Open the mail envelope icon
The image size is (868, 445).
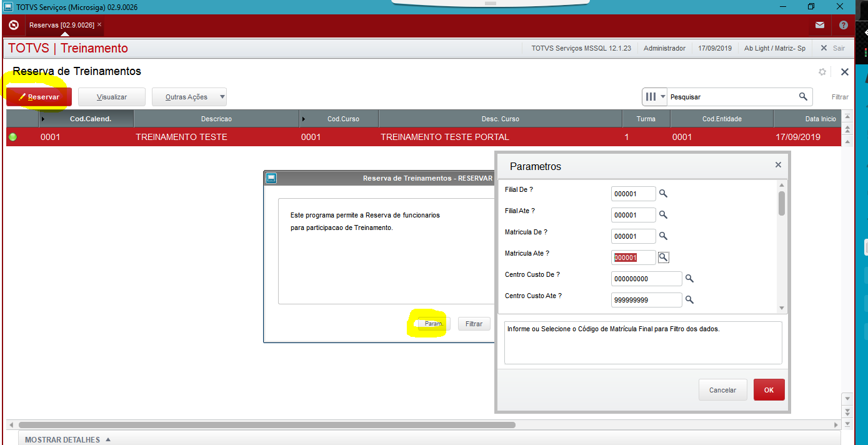tap(819, 25)
